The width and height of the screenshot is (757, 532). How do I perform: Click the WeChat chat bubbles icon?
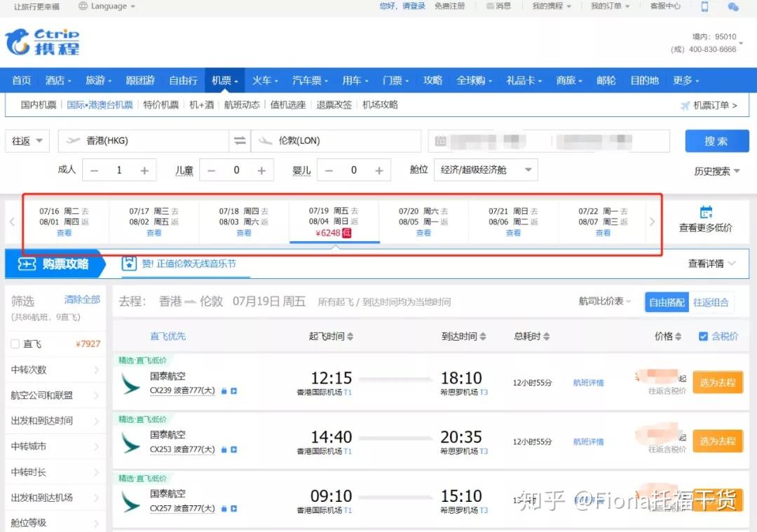tap(733, 6)
